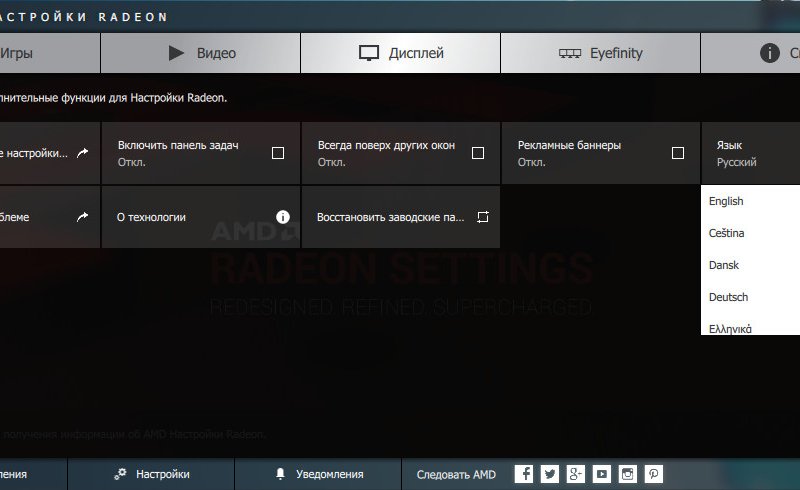Open the Настройки button in bottom bar
The width and height of the screenshot is (800, 490).
pos(151,474)
